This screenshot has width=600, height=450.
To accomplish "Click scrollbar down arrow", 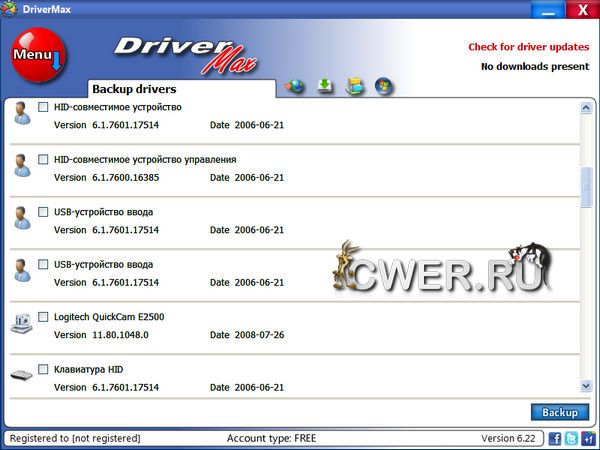I will tap(586, 386).
